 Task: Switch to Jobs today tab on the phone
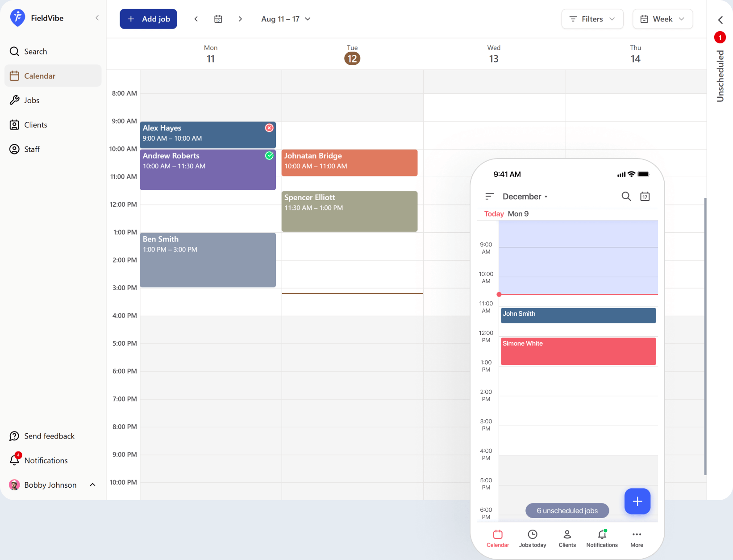click(532, 538)
